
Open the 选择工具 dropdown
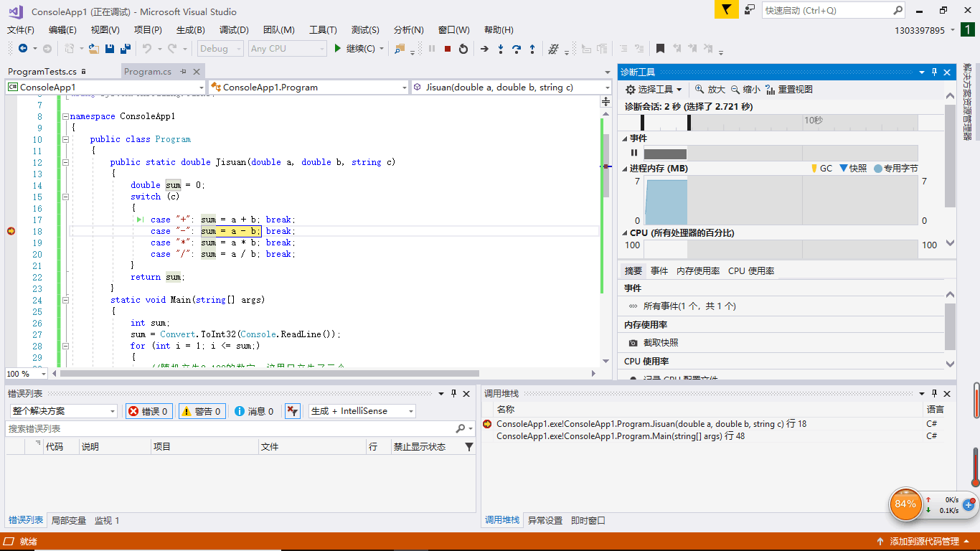(x=654, y=89)
